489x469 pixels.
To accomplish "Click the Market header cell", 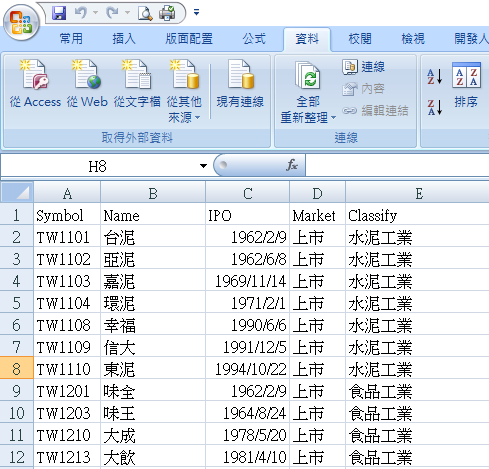I will coord(318,215).
